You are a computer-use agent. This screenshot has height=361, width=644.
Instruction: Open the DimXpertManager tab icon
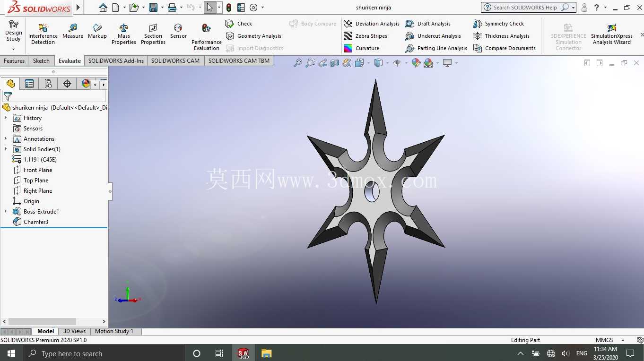pyautogui.click(x=67, y=84)
